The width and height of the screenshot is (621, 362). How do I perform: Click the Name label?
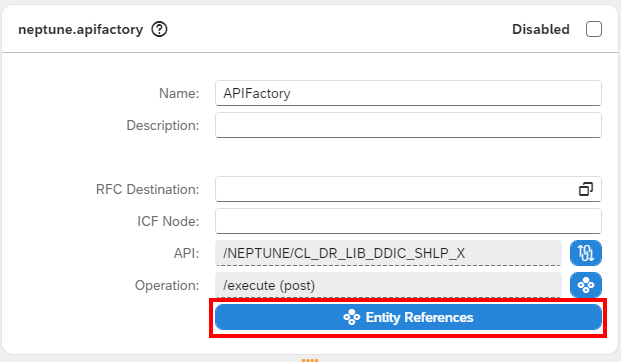point(179,93)
